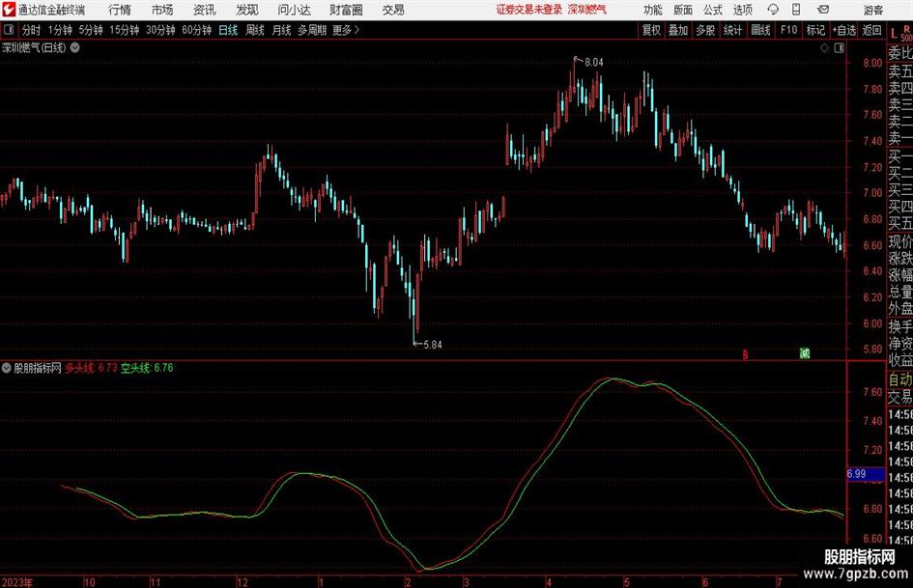Click the 复权 toolbar button
This screenshot has height=588, width=913.
point(651,30)
